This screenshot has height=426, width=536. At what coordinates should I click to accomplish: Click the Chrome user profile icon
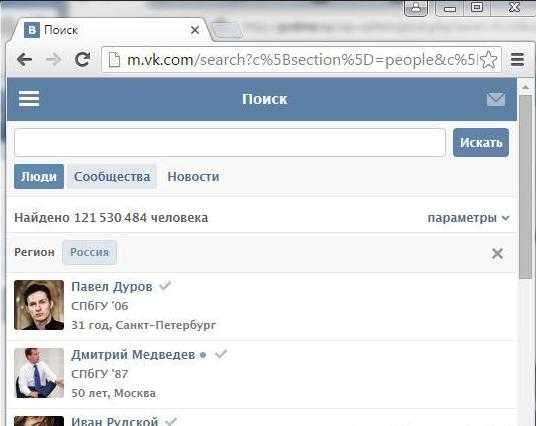416,8
